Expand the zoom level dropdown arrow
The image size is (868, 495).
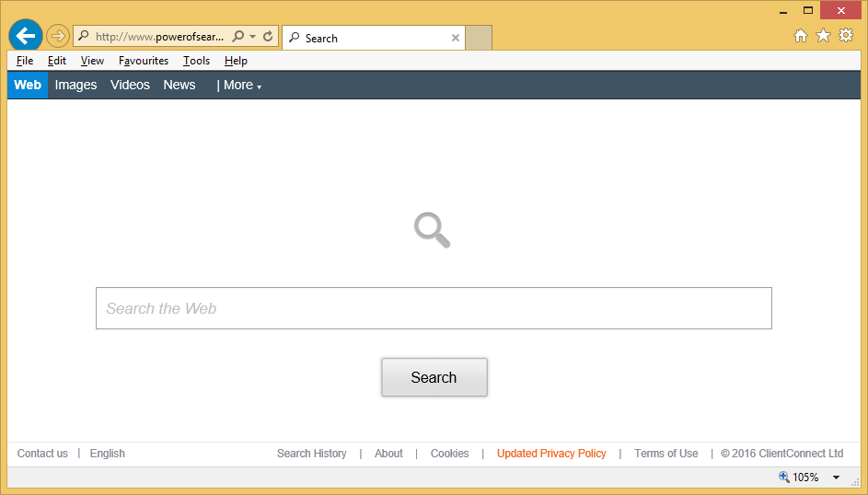837,478
